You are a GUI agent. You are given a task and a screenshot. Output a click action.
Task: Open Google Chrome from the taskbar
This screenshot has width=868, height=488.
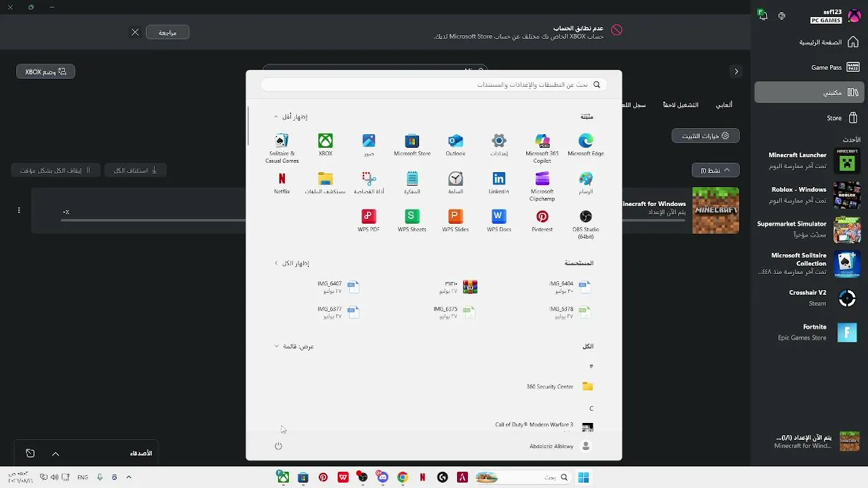pyautogui.click(x=402, y=477)
